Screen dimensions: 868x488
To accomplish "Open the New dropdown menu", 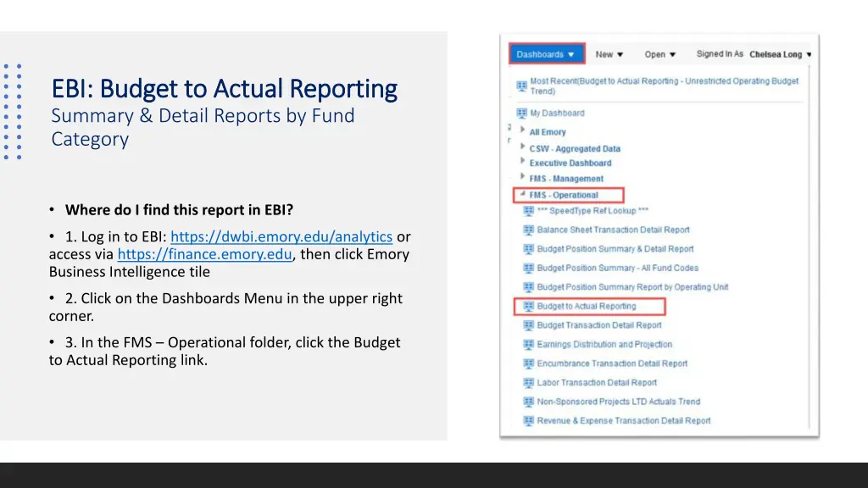I will 609,54.
